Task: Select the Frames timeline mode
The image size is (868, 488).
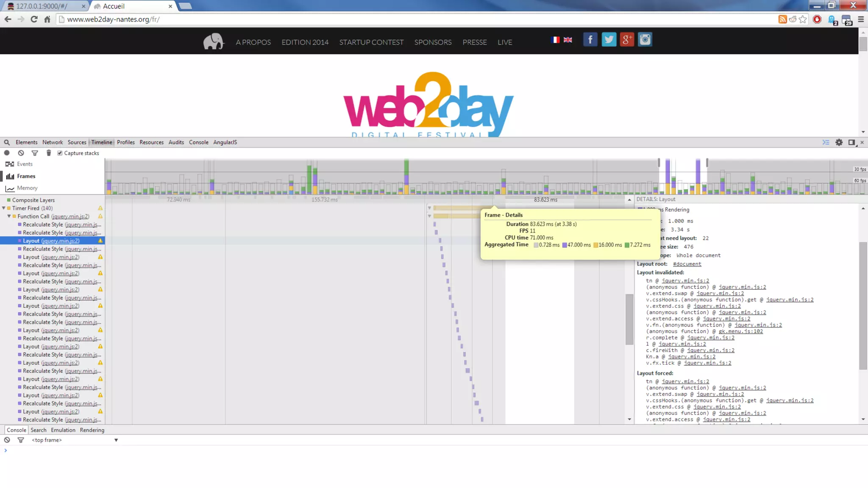Action: pyautogui.click(x=26, y=176)
